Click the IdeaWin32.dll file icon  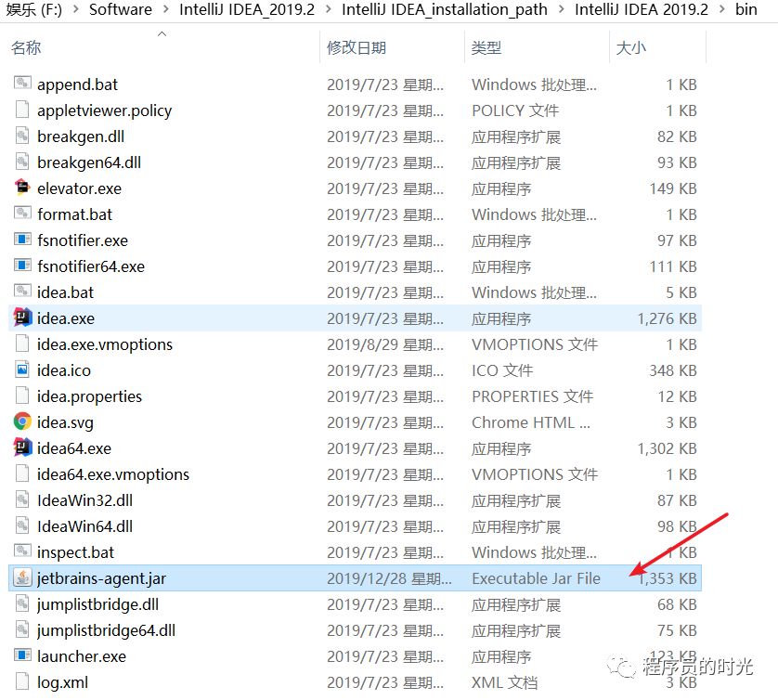click(x=22, y=499)
